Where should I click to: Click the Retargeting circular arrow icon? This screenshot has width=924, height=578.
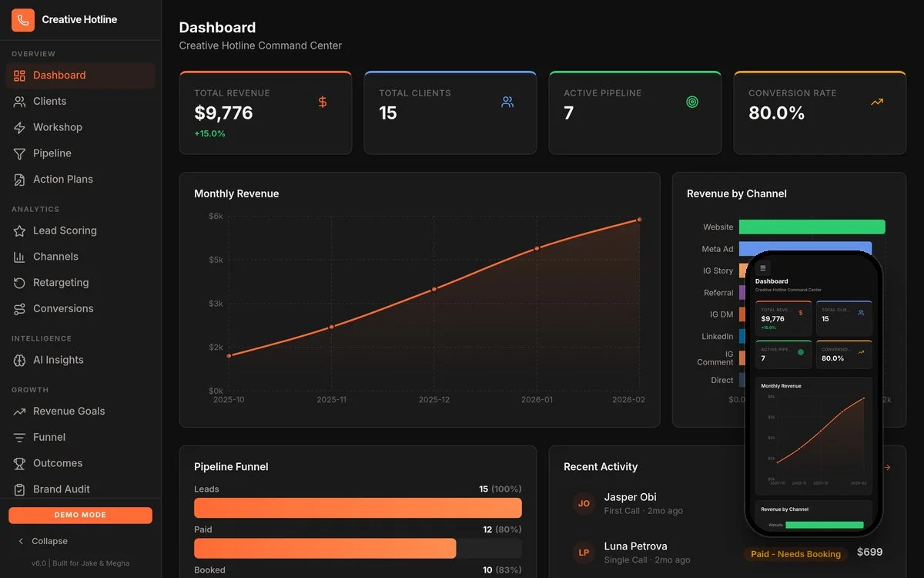click(19, 283)
